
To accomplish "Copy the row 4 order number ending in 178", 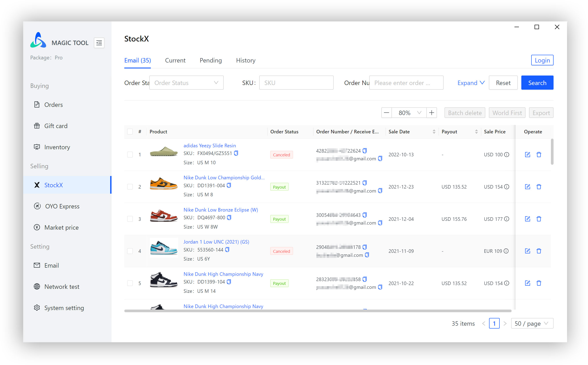I will point(365,247).
